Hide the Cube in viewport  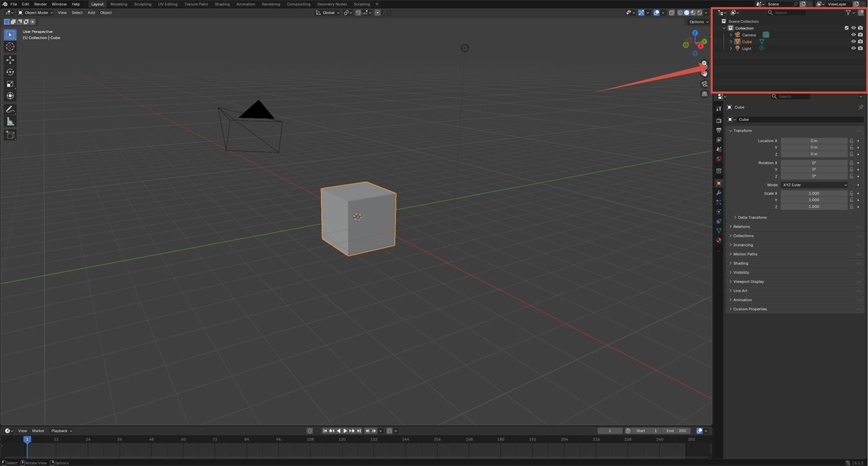[x=853, y=42]
